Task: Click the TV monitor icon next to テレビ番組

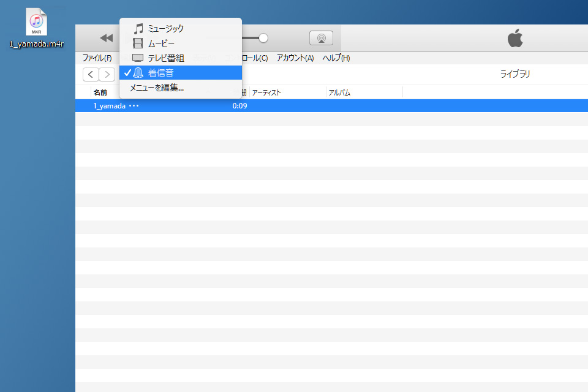Action: [138, 58]
